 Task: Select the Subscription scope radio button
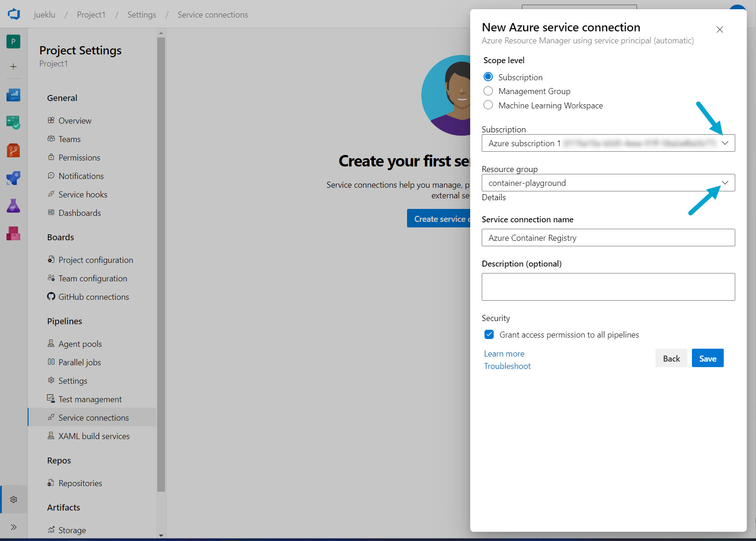(x=488, y=77)
